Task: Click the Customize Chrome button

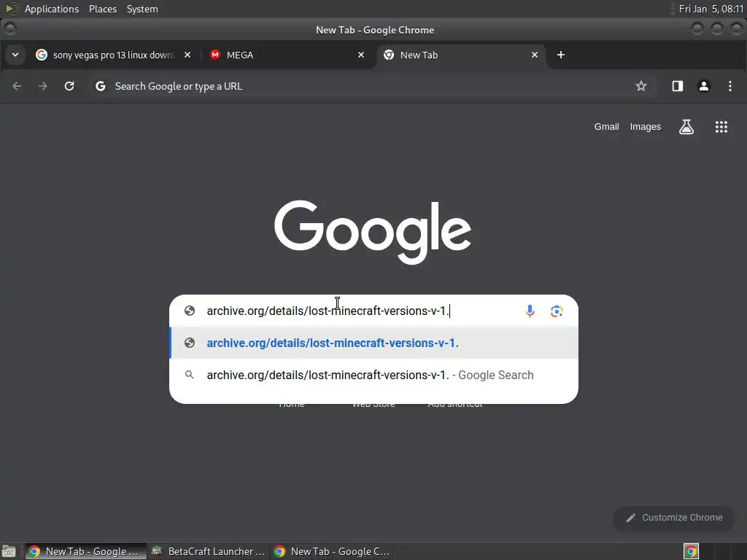Action: (673, 518)
